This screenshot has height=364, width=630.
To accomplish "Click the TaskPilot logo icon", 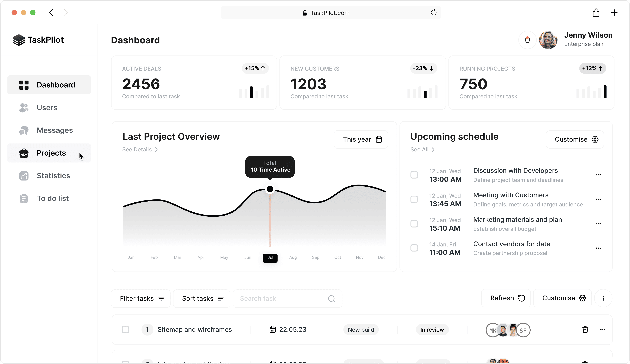I will [x=19, y=40].
